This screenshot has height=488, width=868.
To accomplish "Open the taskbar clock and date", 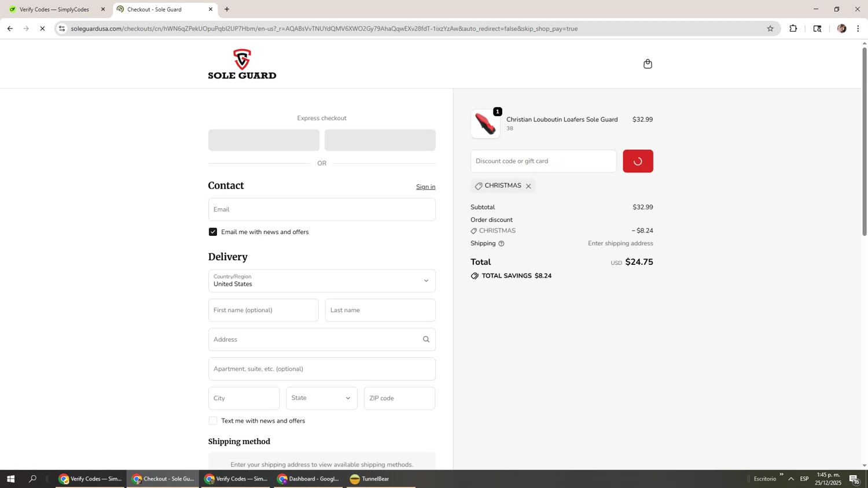I will (x=829, y=479).
